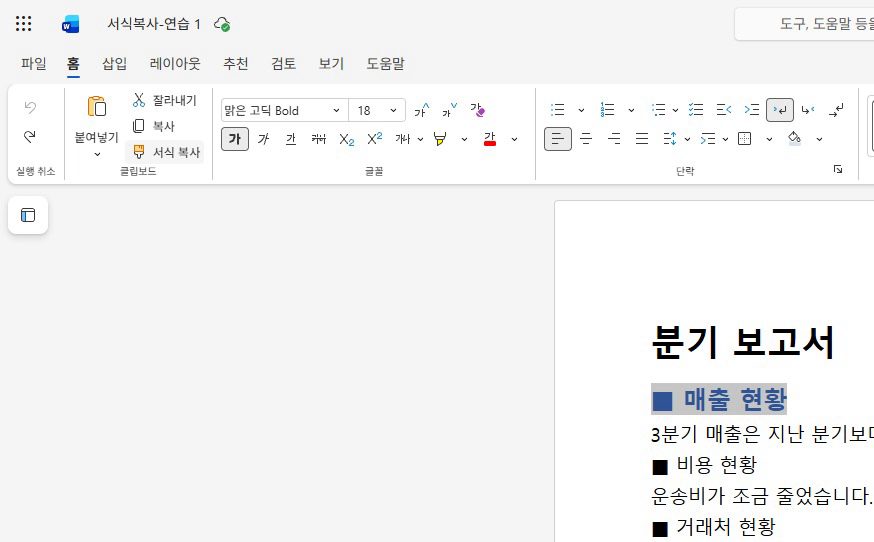Increase font size with grow icon
Image resolution: width=874 pixels, height=542 pixels.
[x=422, y=110]
